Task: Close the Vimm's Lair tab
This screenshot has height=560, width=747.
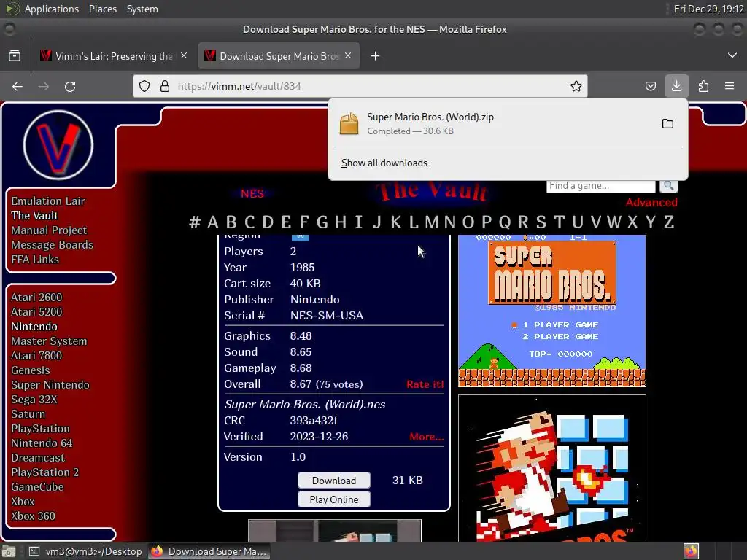Action: pos(184,55)
